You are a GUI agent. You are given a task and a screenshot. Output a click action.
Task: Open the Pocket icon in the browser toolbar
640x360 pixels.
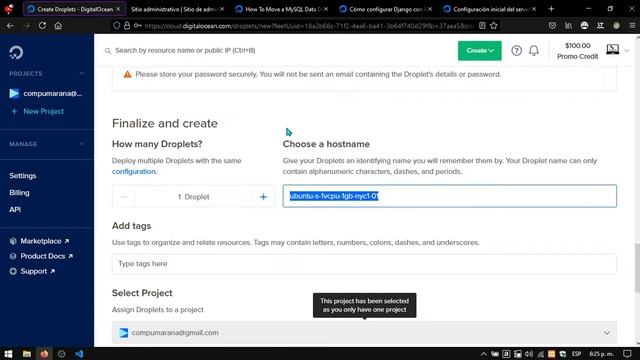pyautogui.click(x=552, y=25)
